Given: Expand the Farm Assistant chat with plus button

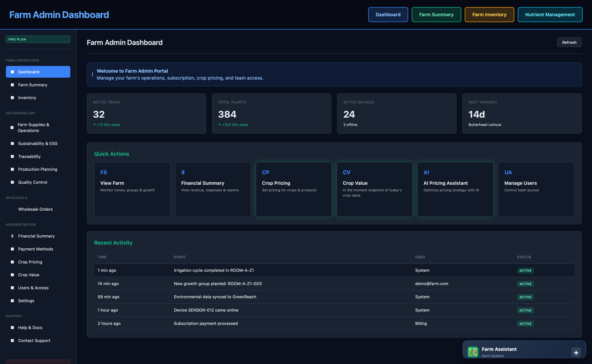Looking at the screenshot, I should (x=576, y=352).
